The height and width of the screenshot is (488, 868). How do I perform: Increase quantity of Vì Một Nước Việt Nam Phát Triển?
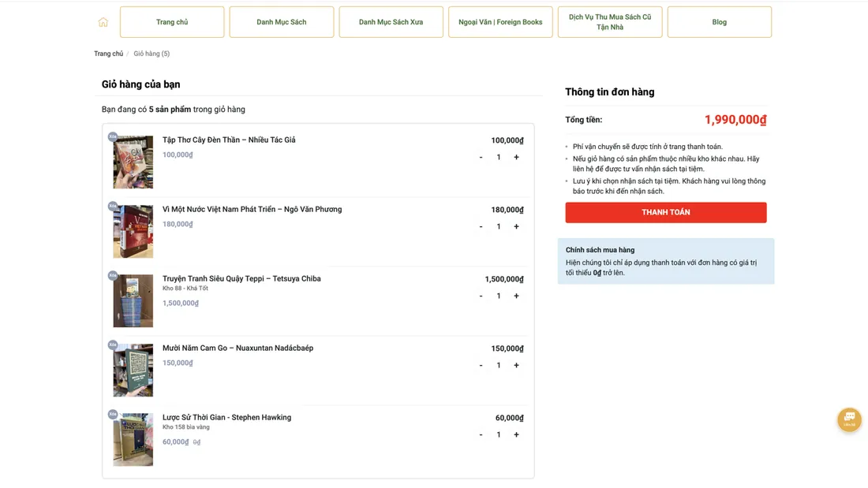coord(516,226)
